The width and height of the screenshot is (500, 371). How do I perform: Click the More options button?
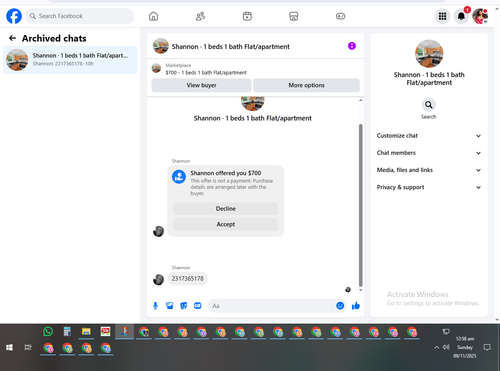coord(306,85)
